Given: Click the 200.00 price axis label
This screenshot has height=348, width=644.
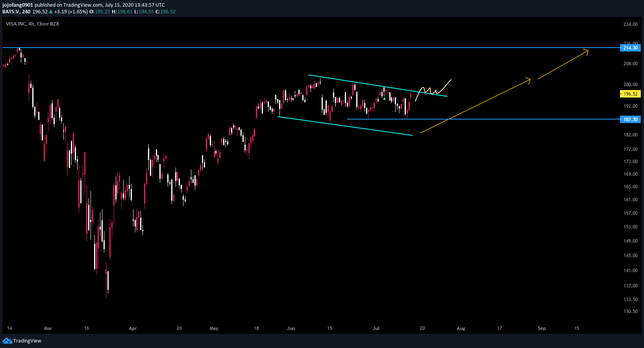Looking at the screenshot, I should coord(630,85).
